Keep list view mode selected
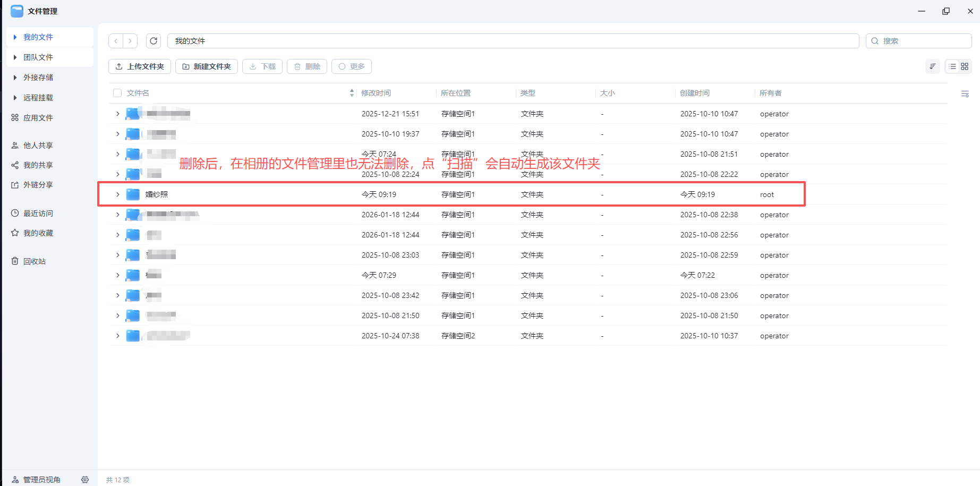This screenshot has height=486, width=980. coord(952,66)
